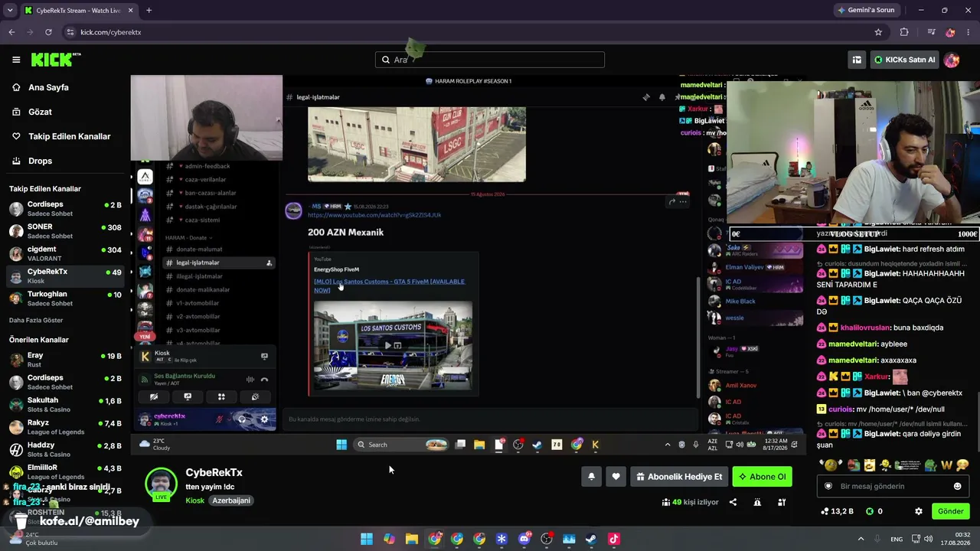980x551 pixels.
Task: Click the green KICKs balance icon
Action: (870, 511)
